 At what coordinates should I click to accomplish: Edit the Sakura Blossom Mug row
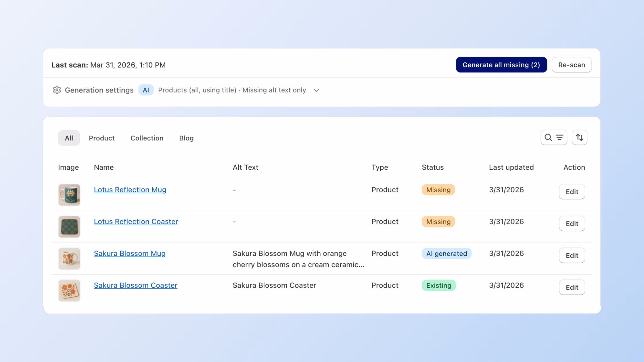pyautogui.click(x=572, y=255)
